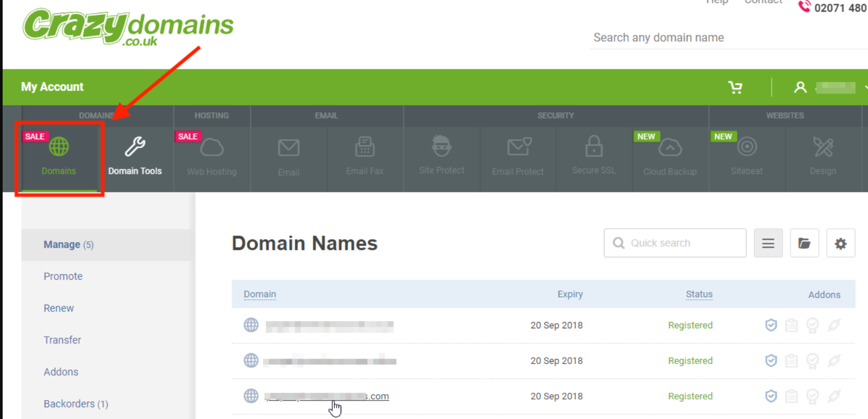The height and width of the screenshot is (419, 868).
Task: Click the 20 Sep 2018 expiry in the .com row
Action: [x=556, y=396]
